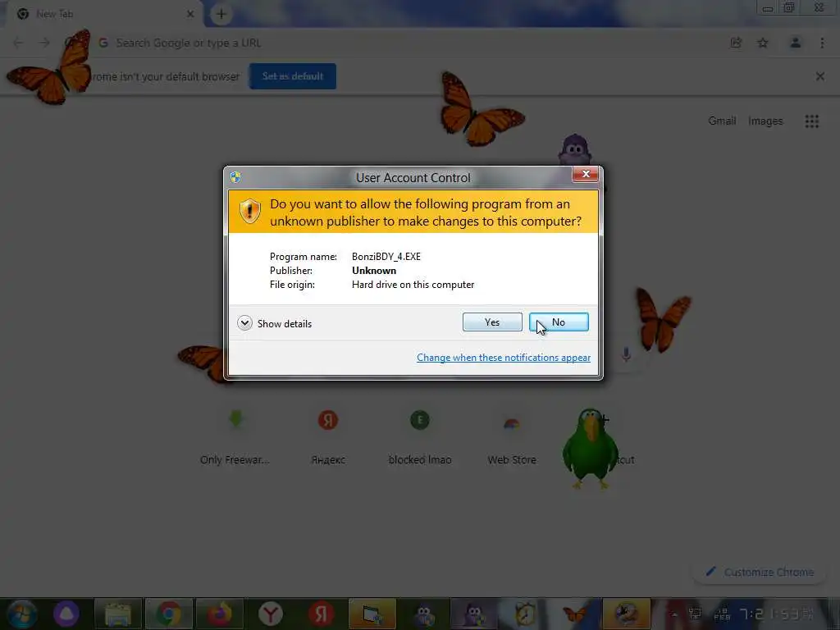Open the 'blocked lmao' shortcut tile
Viewport: 840px width, 630px height.
[x=420, y=436]
